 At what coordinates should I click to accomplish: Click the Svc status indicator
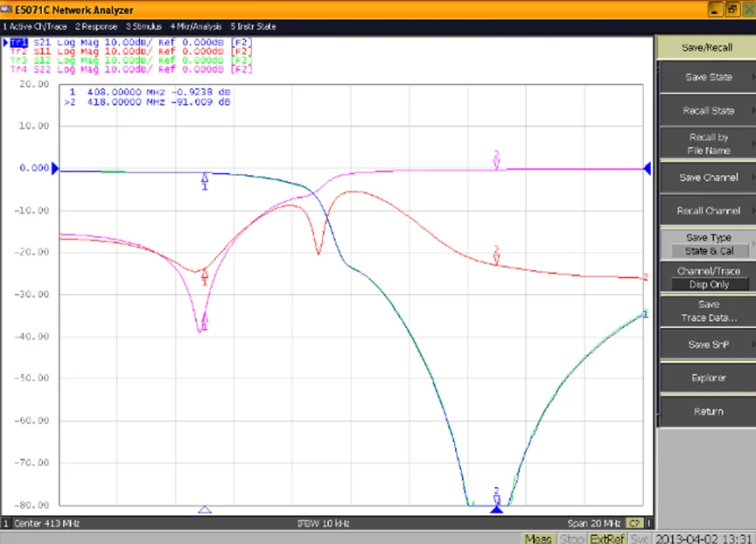[640, 538]
